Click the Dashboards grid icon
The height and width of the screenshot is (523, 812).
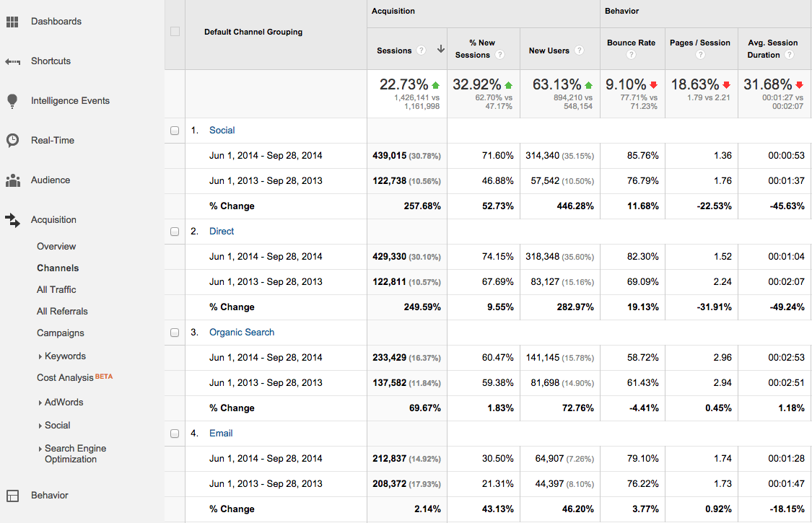pos(12,22)
